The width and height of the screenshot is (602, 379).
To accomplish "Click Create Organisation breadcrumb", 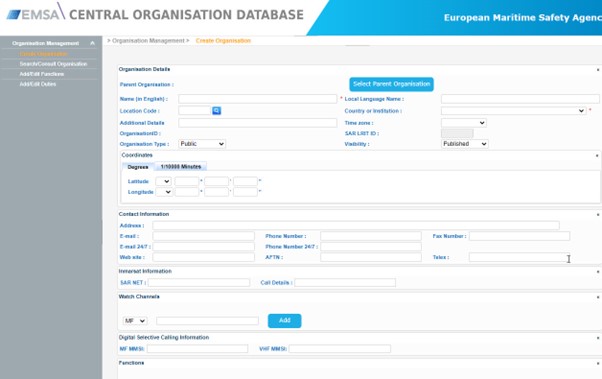I will (223, 40).
